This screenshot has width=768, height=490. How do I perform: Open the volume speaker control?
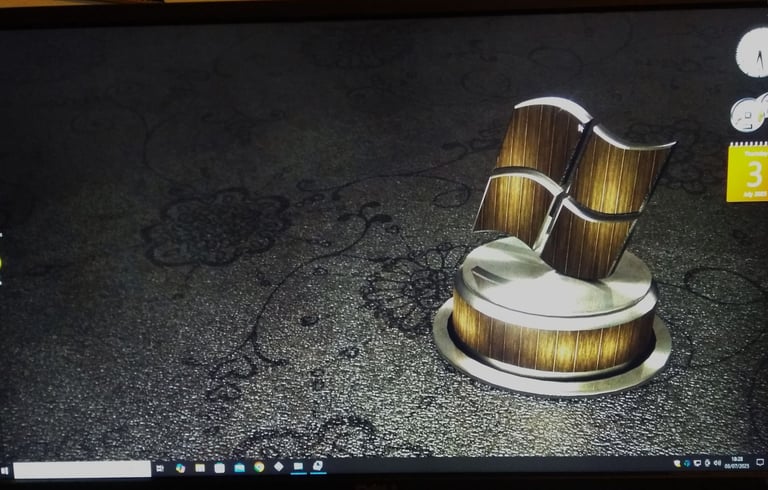coord(717,463)
